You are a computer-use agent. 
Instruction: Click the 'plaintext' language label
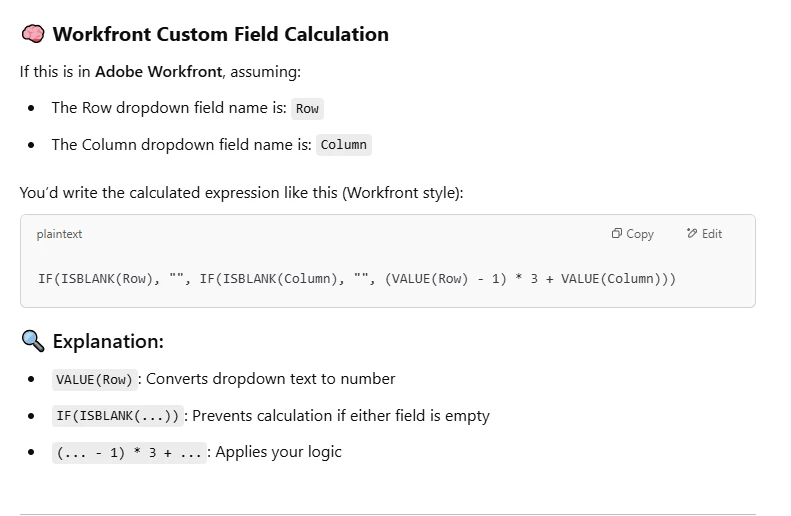[x=59, y=234]
